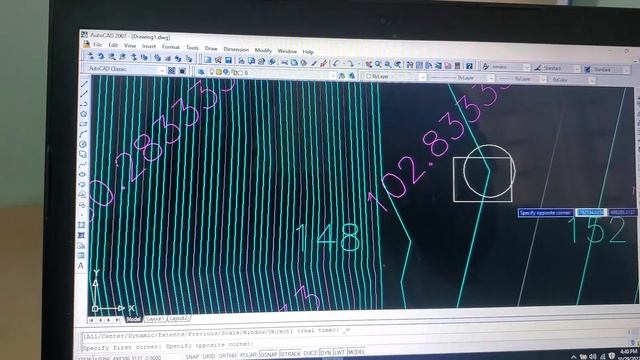Viewport: 640px width, 360px height.
Task: Open the ByLayer linetype dropdown
Action: click(x=491, y=78)
